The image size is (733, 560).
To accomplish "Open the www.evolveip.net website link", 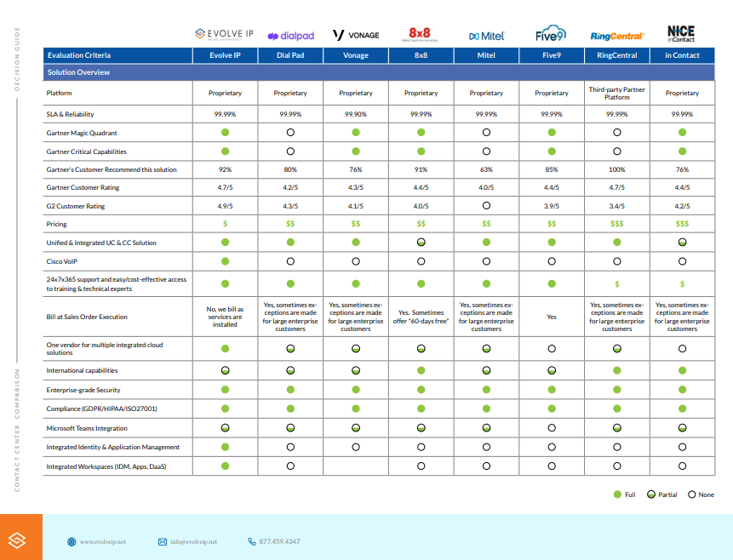I will click(103, 542).
